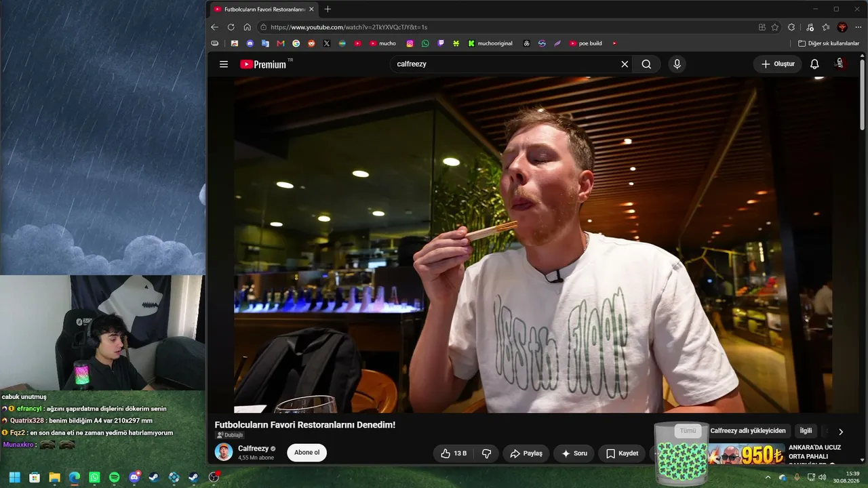Open YouTube notifications bell
Screen dimensions: 868x488
point(814,64)
